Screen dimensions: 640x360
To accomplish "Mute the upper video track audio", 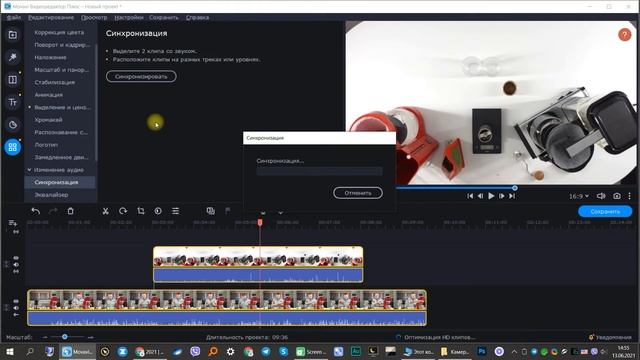I will pos(16,264).
